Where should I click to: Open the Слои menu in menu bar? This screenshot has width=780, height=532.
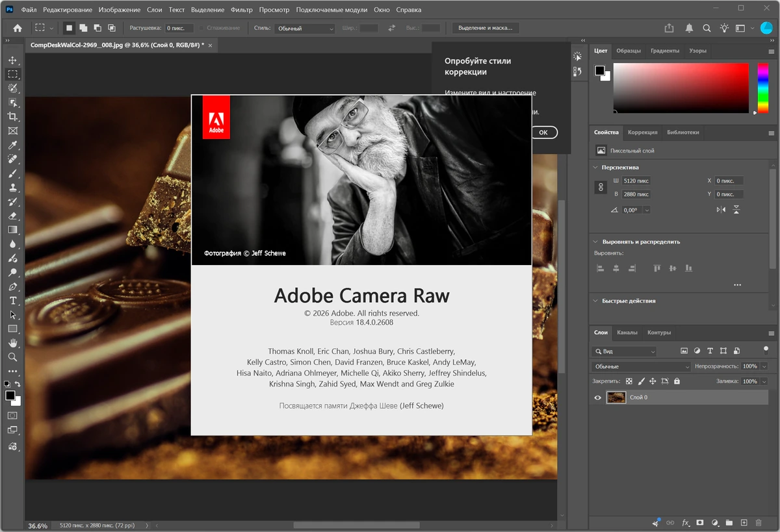[155, 10]
